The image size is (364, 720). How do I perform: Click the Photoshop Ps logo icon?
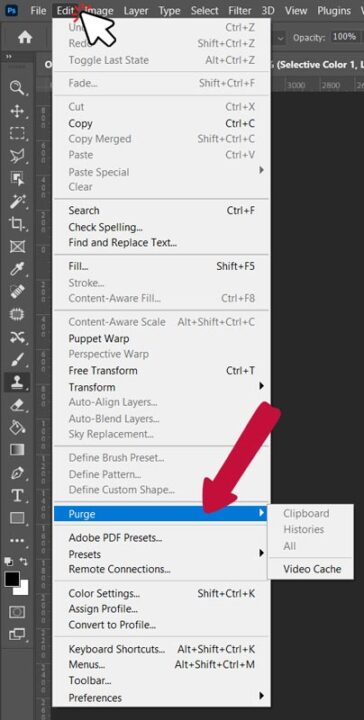(11, 10)
